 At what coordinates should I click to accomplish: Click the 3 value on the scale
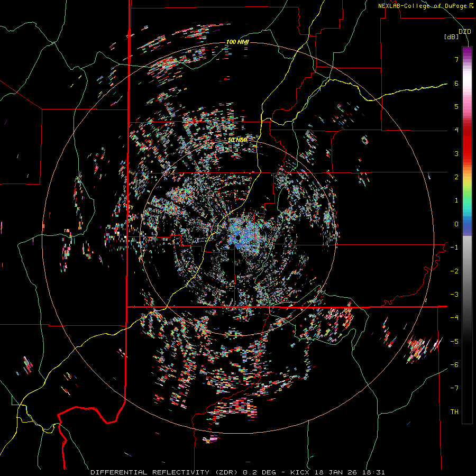[x=456, y=153]
